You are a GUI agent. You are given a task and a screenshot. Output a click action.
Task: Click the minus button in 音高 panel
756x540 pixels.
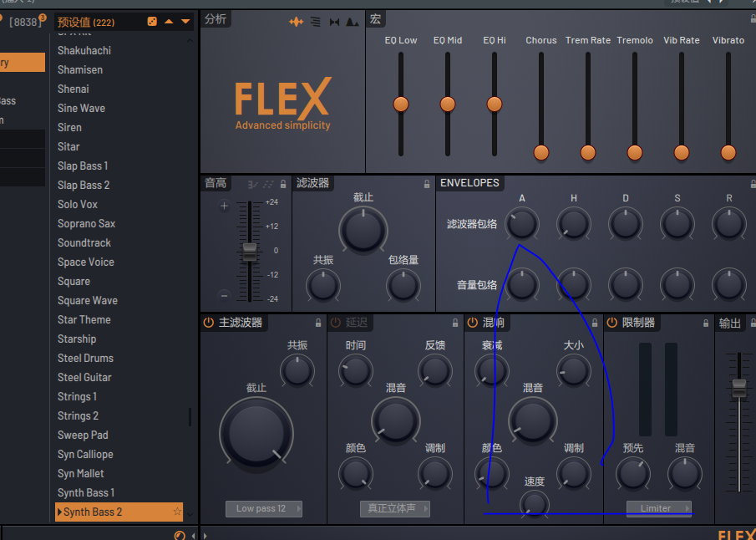(224, 295)
